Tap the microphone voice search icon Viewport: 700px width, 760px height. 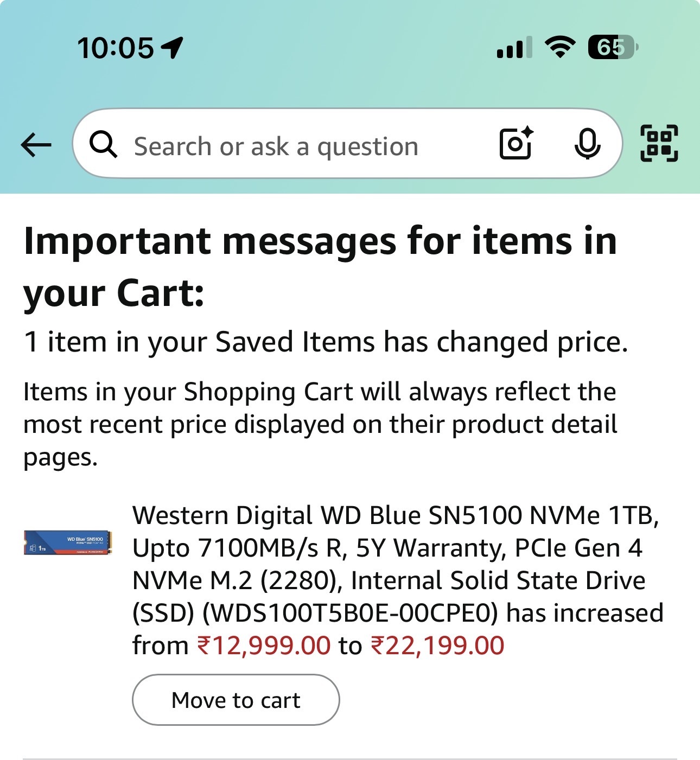(x=587, y=145)
